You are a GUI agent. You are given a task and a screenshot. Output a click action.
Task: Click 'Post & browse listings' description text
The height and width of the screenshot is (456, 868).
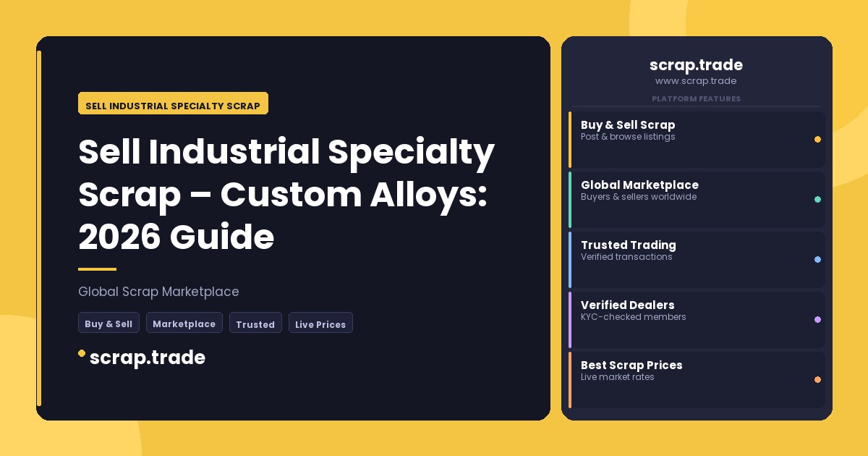pos(628,137)
